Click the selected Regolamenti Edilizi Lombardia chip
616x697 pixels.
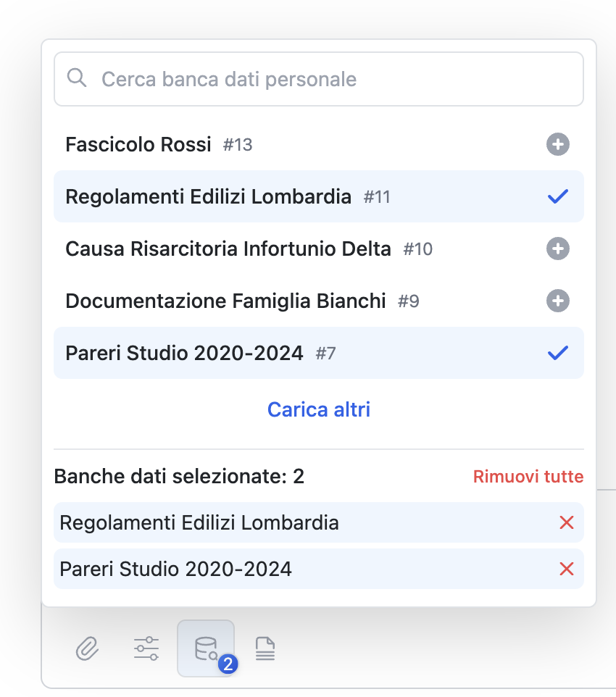[x=199, y=522]
